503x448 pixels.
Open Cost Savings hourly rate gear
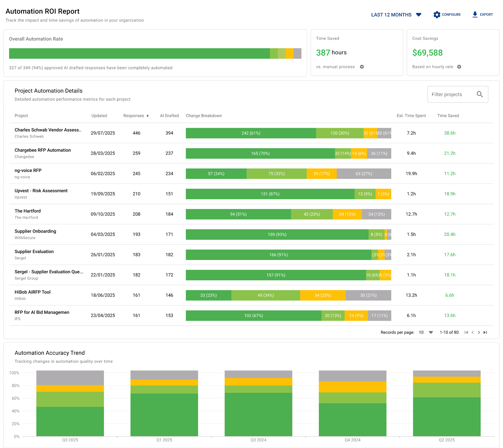click(x=459, y=67)
